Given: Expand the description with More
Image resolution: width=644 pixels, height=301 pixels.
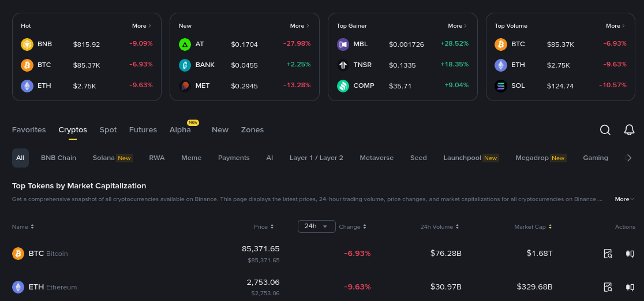Looking at the screenshot, I should [624, 199].
